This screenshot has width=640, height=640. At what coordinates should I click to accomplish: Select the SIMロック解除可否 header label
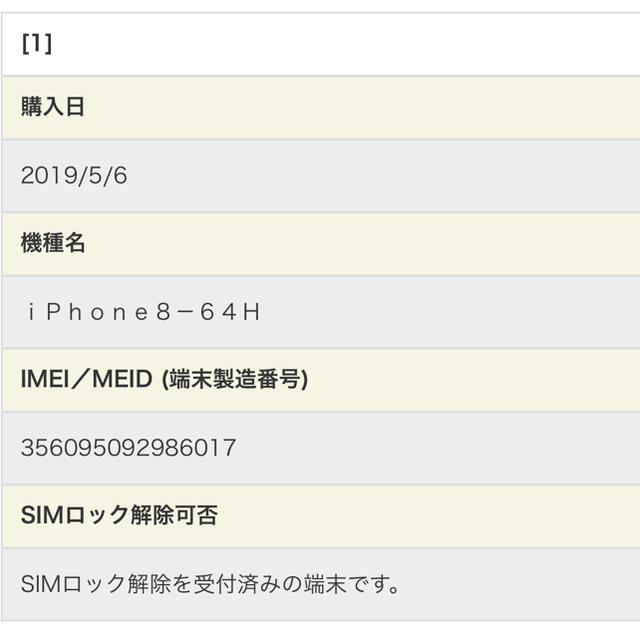point(119,515)
